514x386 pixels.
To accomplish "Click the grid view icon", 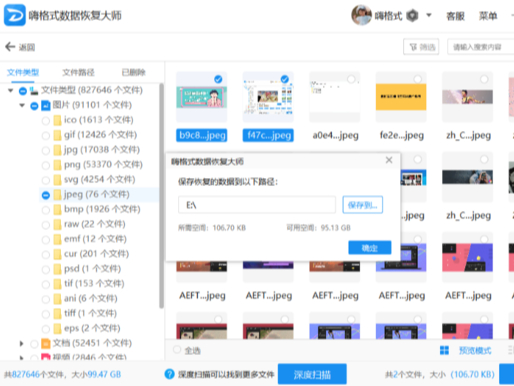I will 444,350.
